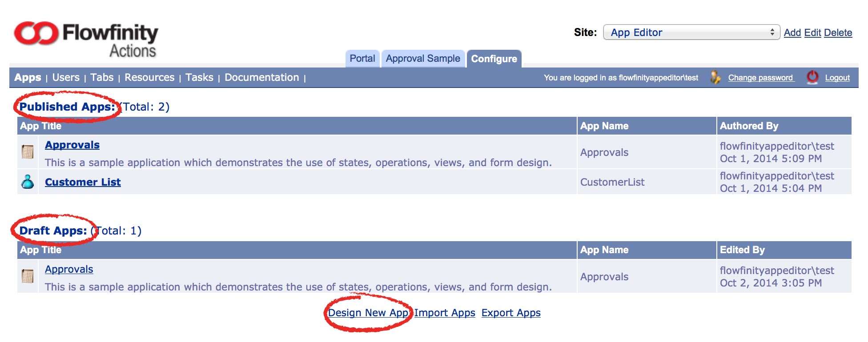This screenshot has height=342, width=868.
Task: Click the Approvals app name in Draft table
Action: pyautogui.click(x=604, y=277)
